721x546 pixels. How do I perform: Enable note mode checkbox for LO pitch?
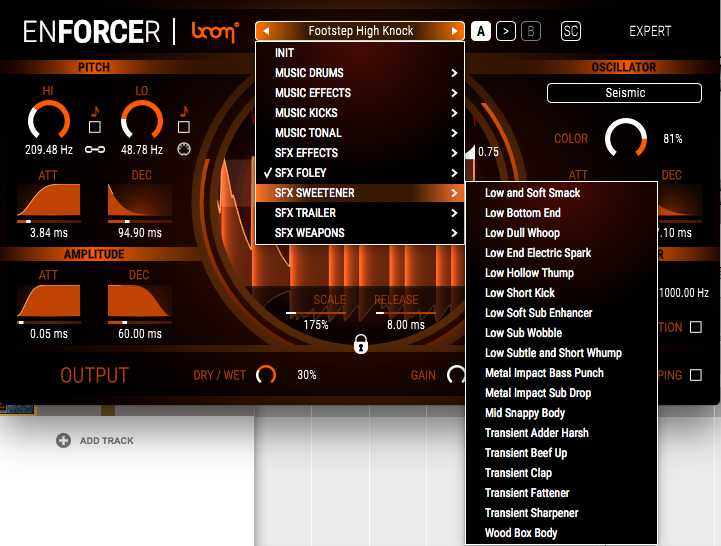pyautogui.click(x=184, y=127)
